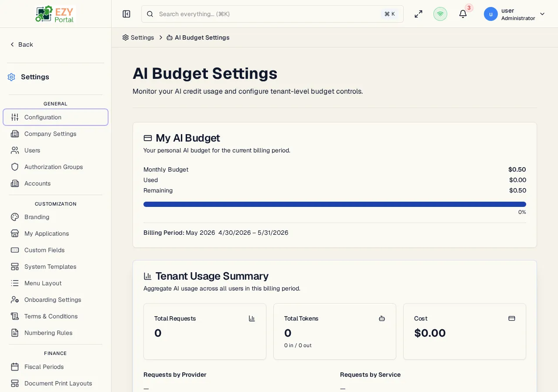558x392 pixels.
Task: Click the notification badge showing 3
Action: tap(469, 8)
